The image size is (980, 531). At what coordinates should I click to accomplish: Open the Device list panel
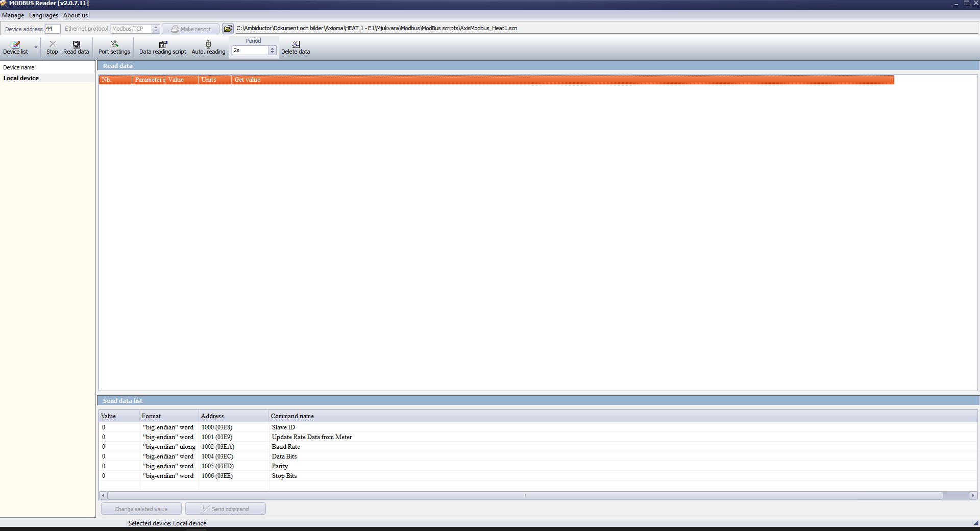pos(15,47)
